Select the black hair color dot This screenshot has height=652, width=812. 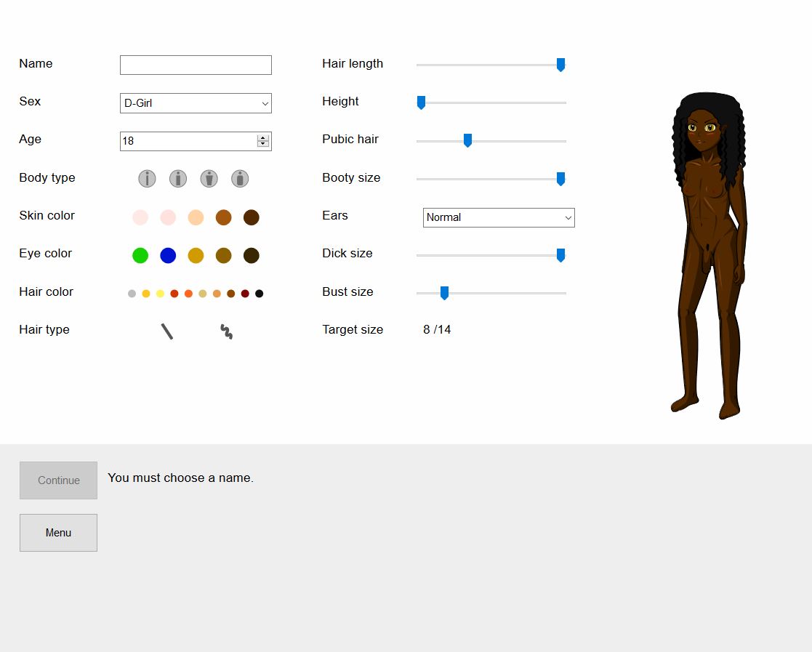[x=259, y=294]
